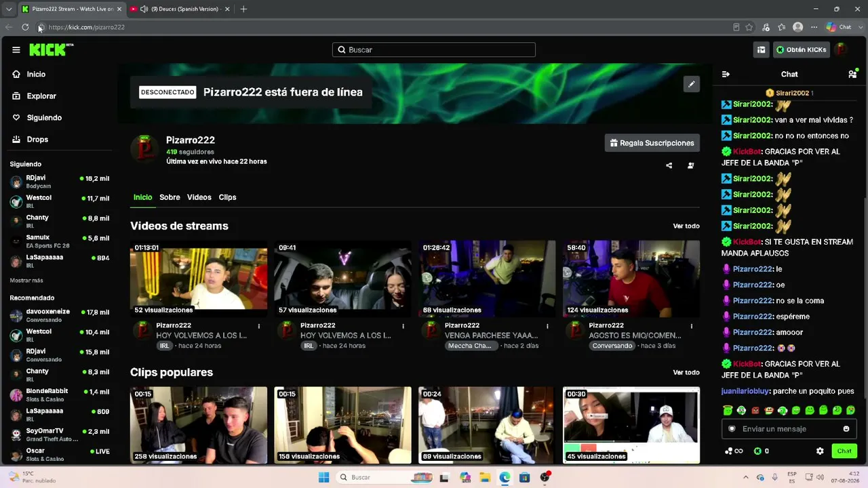The width and height of the screenshot is (868, 488).
Task: Click the channel points infinity icon
Action: [734, 451]
